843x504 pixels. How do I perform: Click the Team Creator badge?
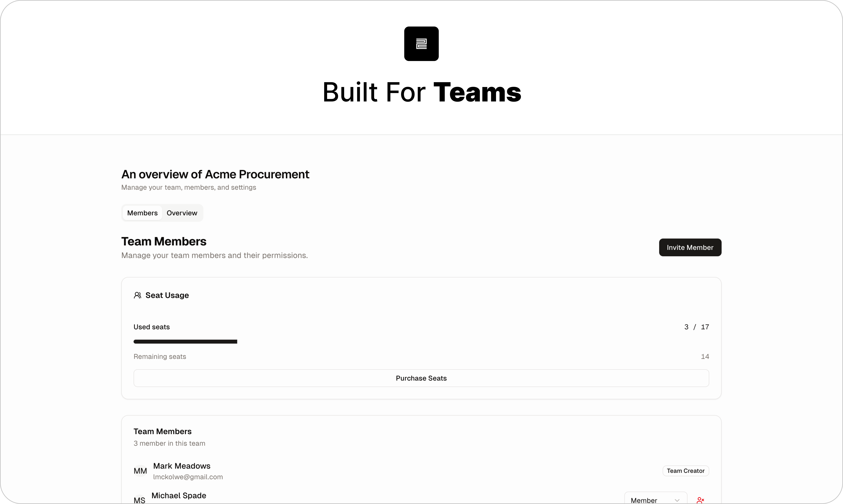click(686, 471)
